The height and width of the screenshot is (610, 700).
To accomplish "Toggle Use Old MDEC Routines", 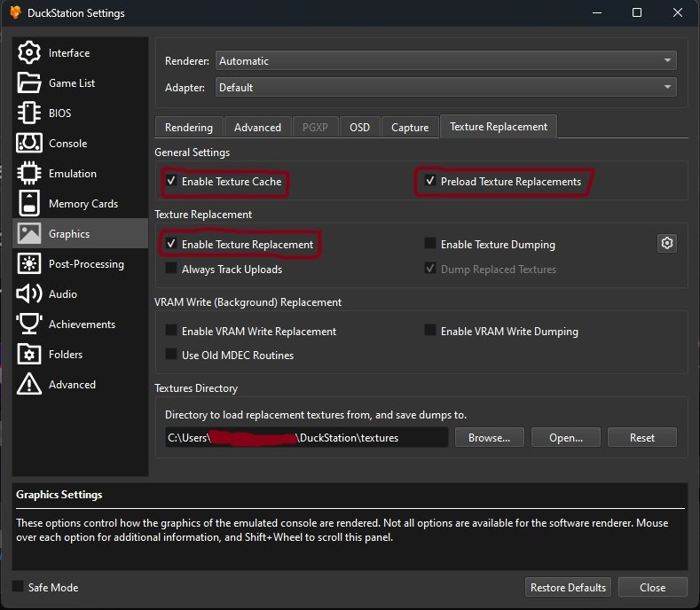I will [x=171, y=355].
